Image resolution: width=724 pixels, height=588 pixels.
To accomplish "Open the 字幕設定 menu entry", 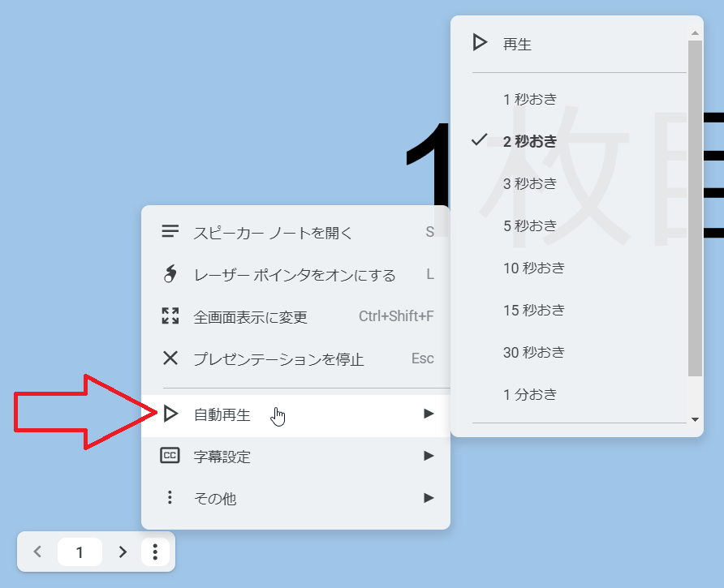I will [x=295, y=457].
